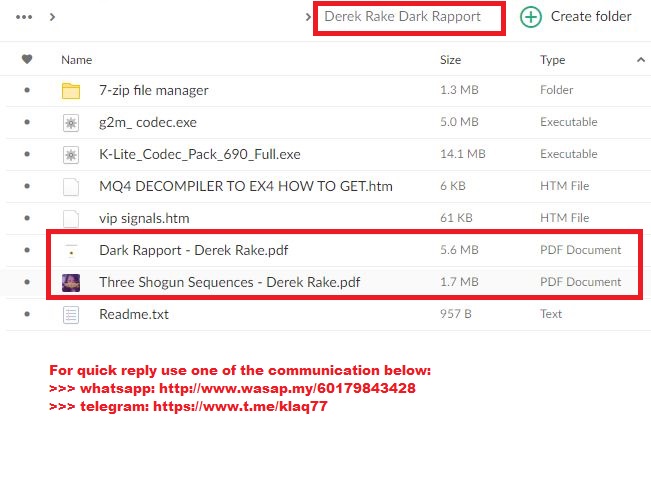Click the 61 KB size value
The width and height of the screenshot is (651, 483).
click(456, 218)
